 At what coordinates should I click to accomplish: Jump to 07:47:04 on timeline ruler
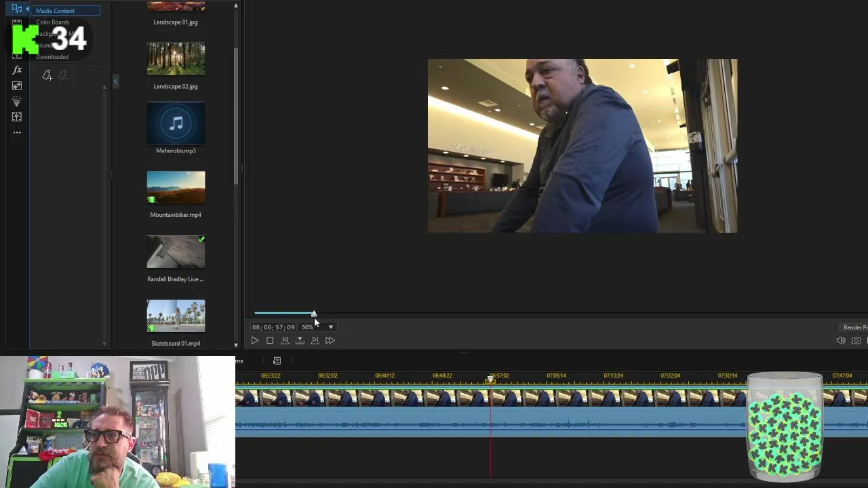[x=842, y=375]
